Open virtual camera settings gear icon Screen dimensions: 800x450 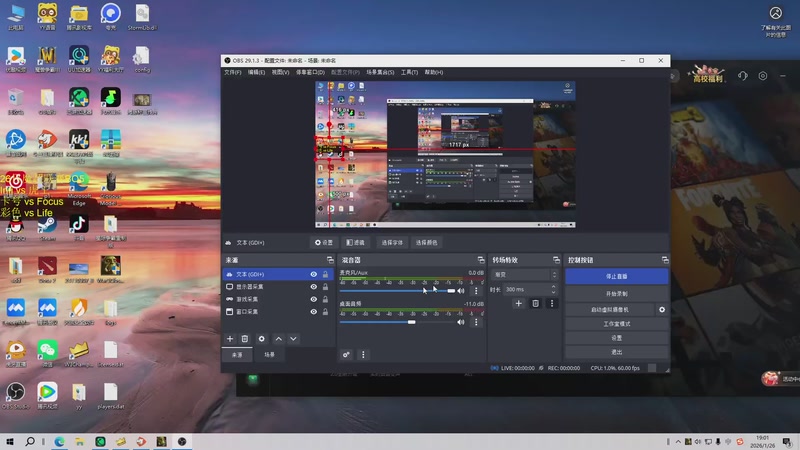coord(662,310)
